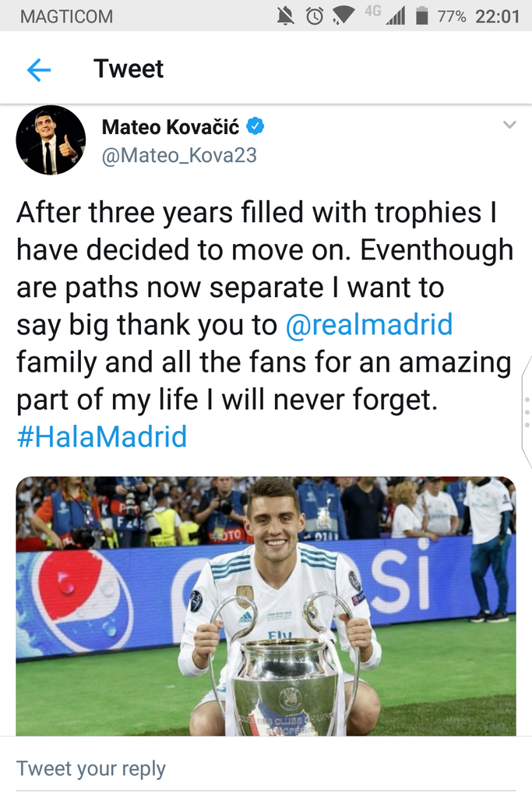Open Mateo Kovačić's profile picture
Screen dimensions: 532x798
(51, 140)
